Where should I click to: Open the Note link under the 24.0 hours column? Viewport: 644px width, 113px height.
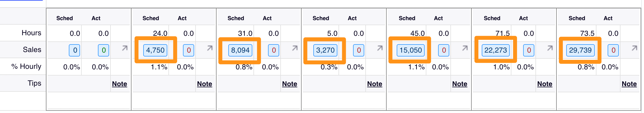click(x=205, y=84)
